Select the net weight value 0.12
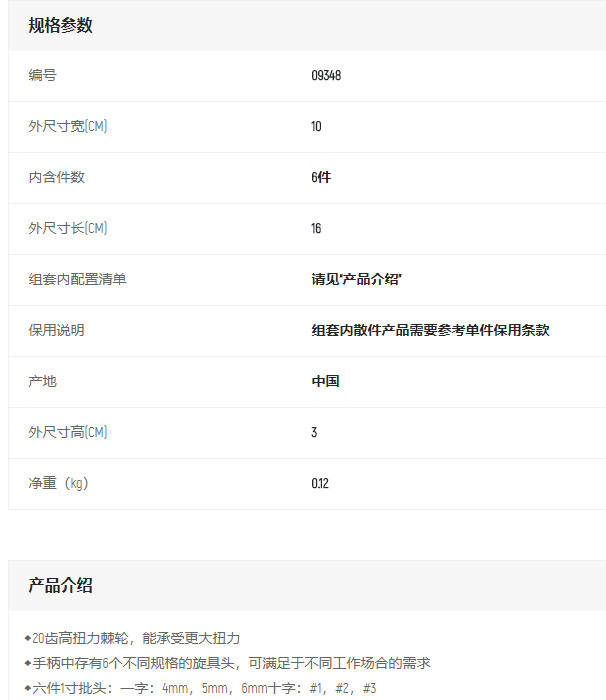 (320, 484)
